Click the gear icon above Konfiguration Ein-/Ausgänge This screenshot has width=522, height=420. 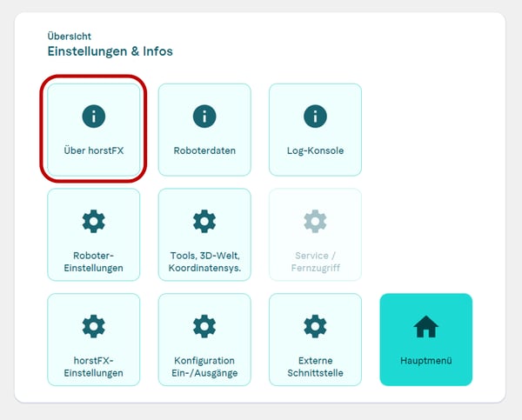204,326
